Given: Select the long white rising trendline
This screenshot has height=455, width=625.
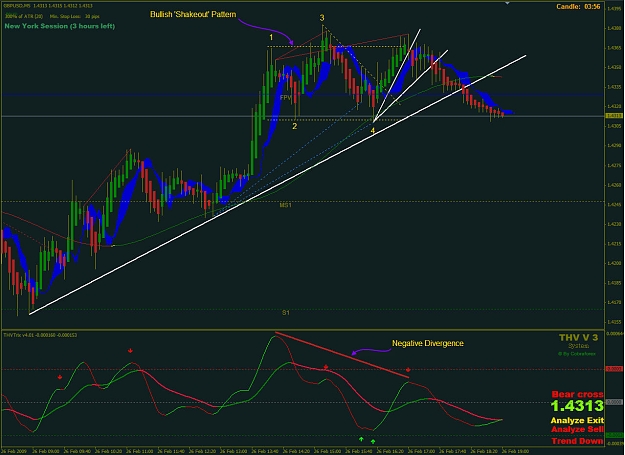Looking at the screenshot, I should [277, 185].
